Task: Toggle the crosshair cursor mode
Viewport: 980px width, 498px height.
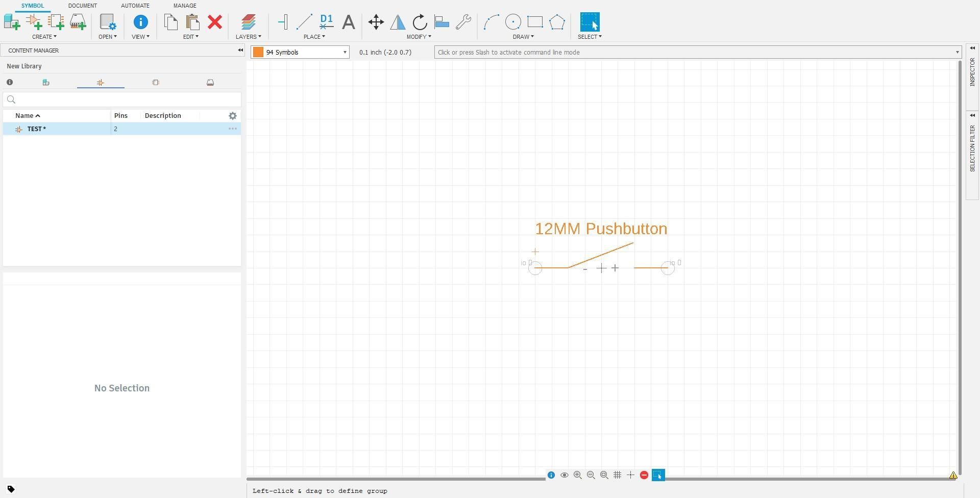Action: pos(631,475)
